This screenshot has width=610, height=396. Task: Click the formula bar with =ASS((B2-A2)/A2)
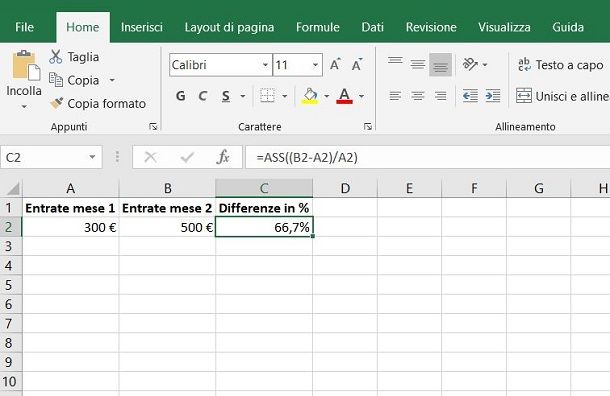tap(428, 157)
